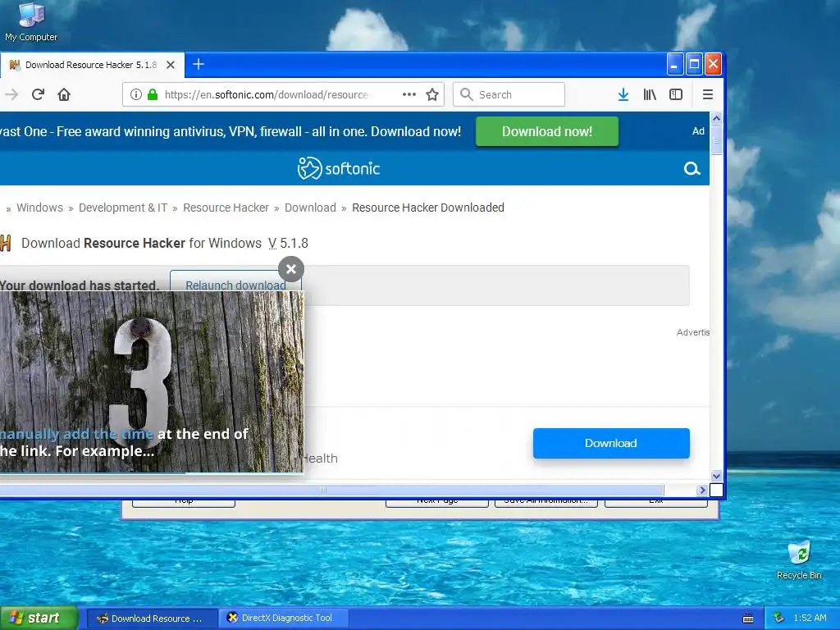Click the number 3 video thumbnail
Image resolution: width=840 pixels, height=630 pixels.
[x=152, y=381]
